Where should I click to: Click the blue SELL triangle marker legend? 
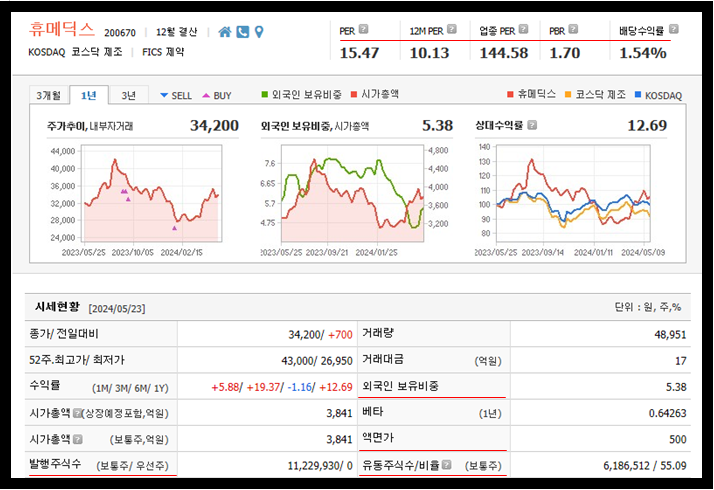click(x=164, y=95)
